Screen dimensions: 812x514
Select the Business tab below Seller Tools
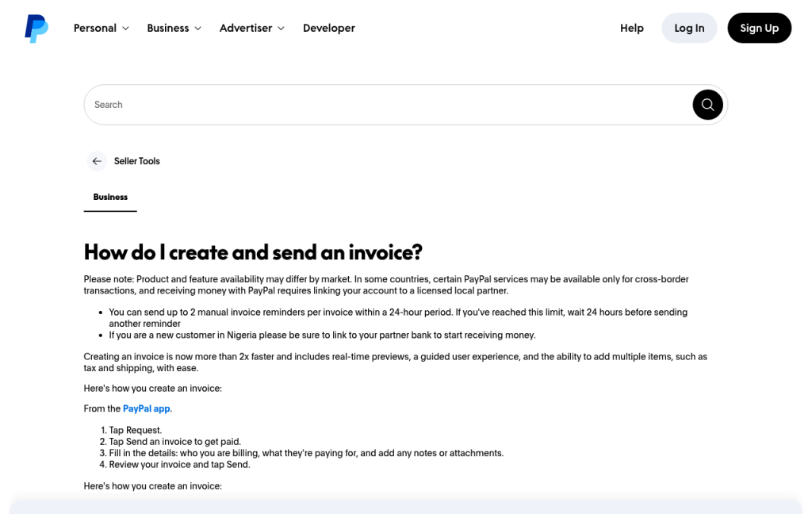click(110, 197)
